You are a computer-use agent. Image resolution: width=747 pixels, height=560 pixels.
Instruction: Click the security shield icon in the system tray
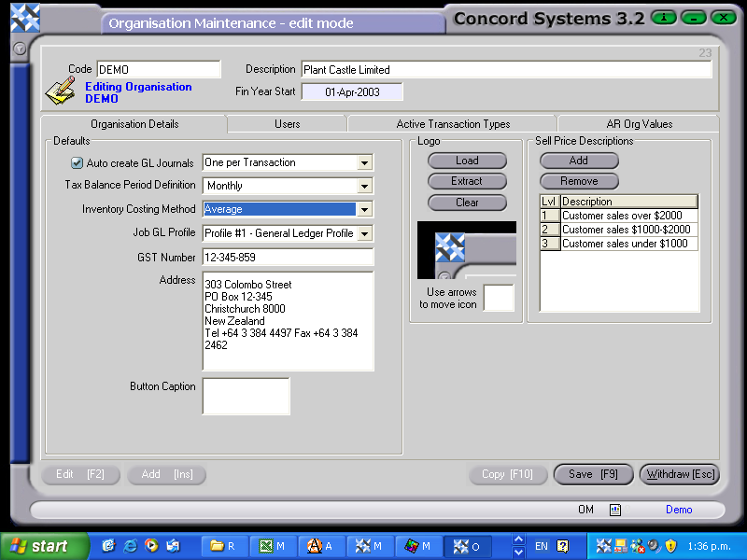670,546
